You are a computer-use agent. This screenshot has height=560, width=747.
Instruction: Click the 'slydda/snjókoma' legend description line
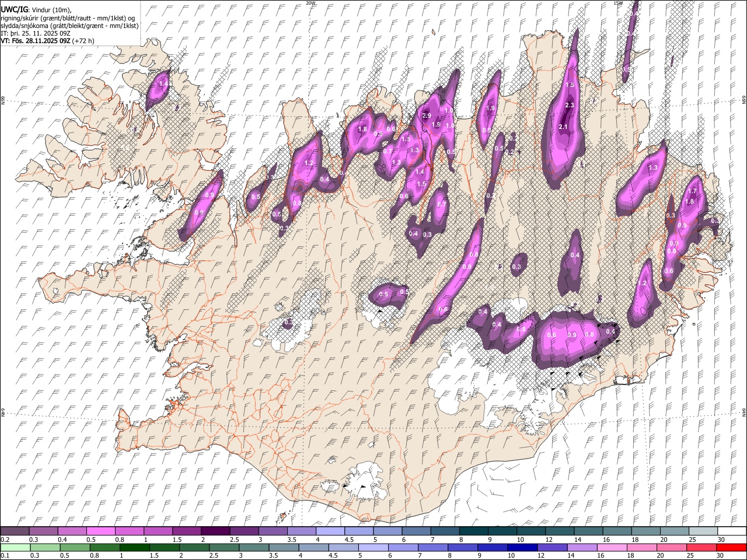point(69,26)
